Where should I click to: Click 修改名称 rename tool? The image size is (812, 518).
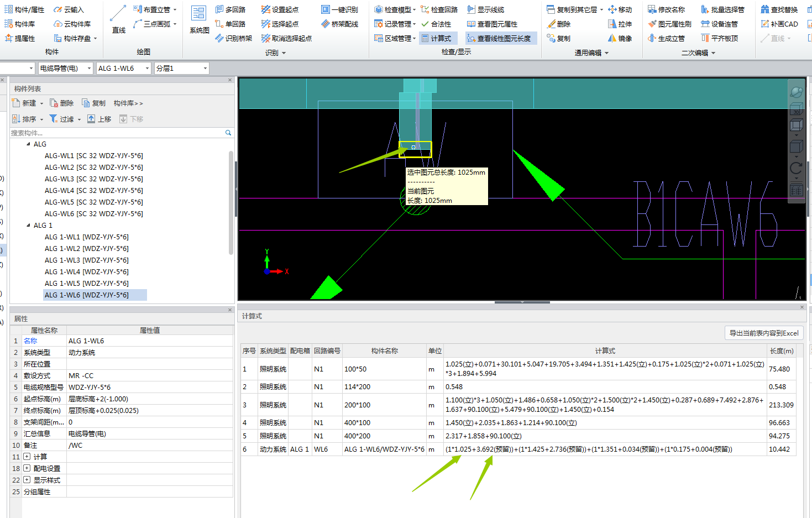pyautogui.click(x=667, y=9)
